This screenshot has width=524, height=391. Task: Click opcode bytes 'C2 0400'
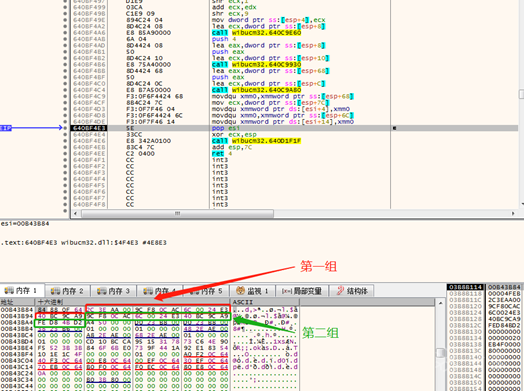tap(140, 154)
